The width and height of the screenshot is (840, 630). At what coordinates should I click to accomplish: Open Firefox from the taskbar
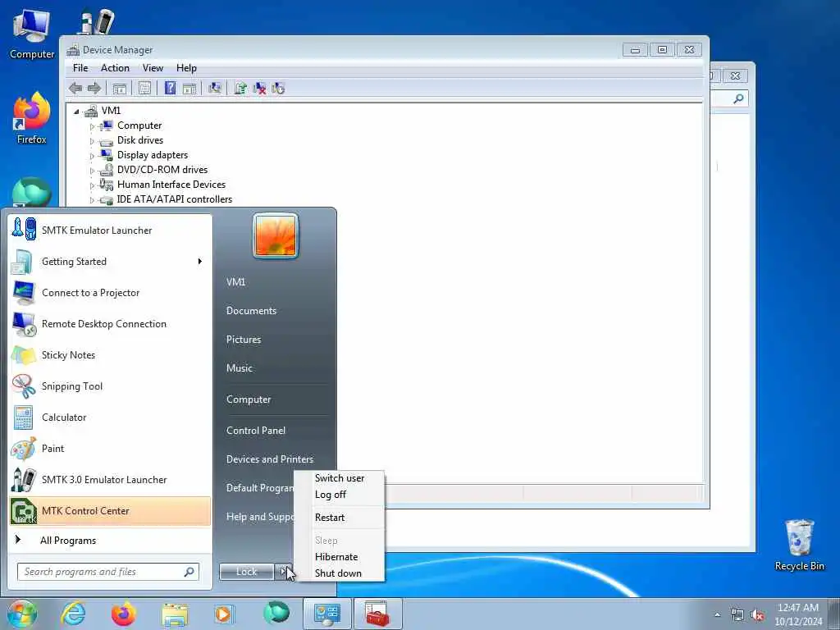tap(124, 614)
